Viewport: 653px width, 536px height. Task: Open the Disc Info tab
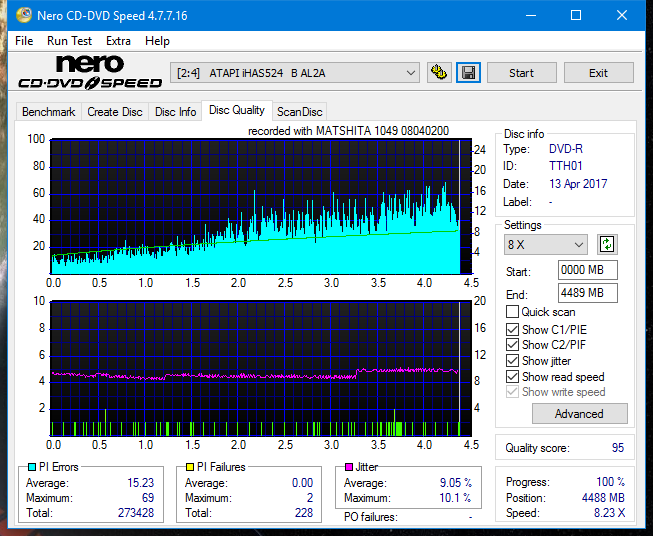coord(175,112)
